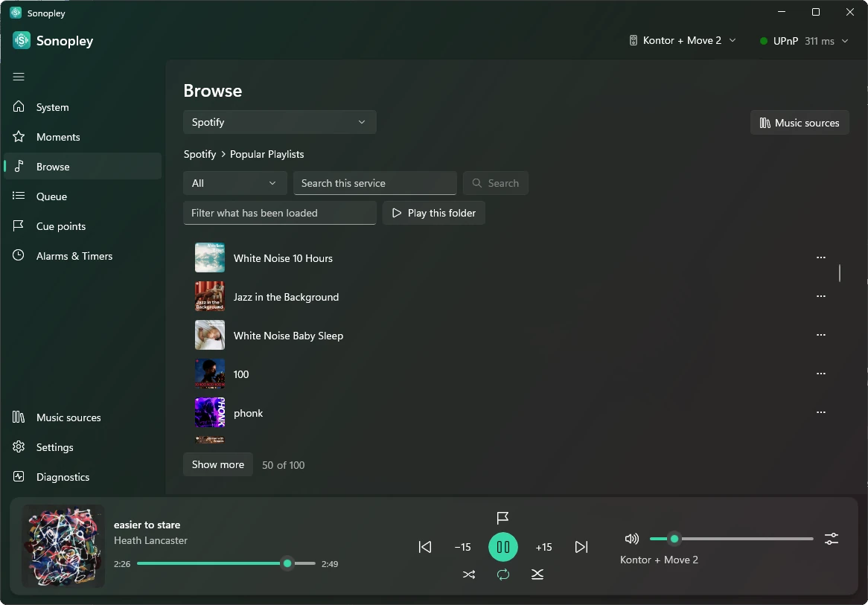The width and height of the screenshot is (868, 605).
Task: Open the equalizer settings icon
Action: point(832,539)
